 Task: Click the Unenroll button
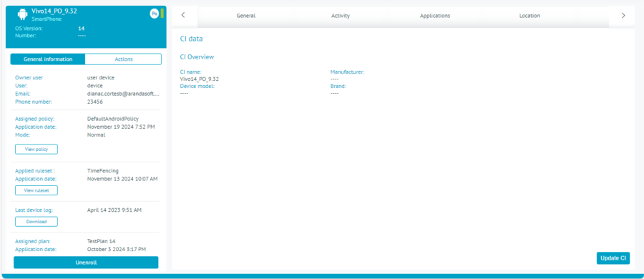click(86, 263)
